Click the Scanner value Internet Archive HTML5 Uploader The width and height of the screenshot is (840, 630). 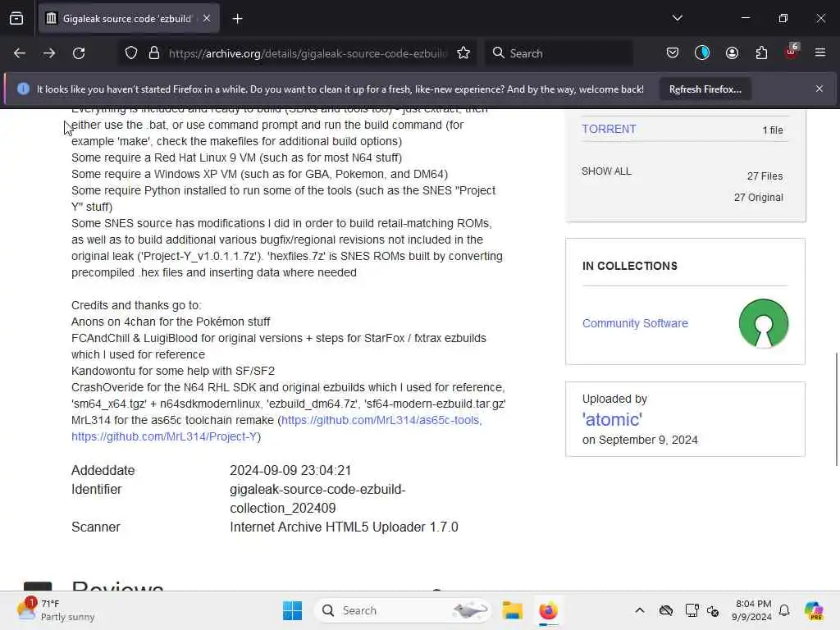pos(344,527)
